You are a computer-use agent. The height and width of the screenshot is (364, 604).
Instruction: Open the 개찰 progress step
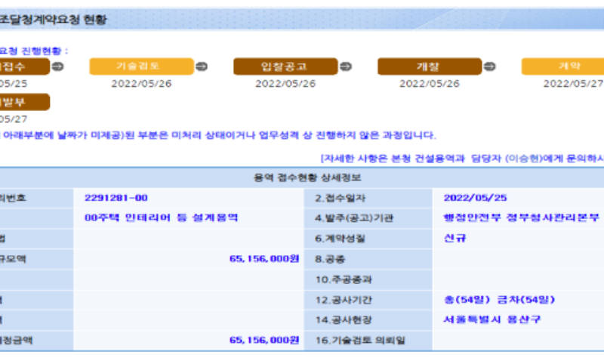pos(430,66)
